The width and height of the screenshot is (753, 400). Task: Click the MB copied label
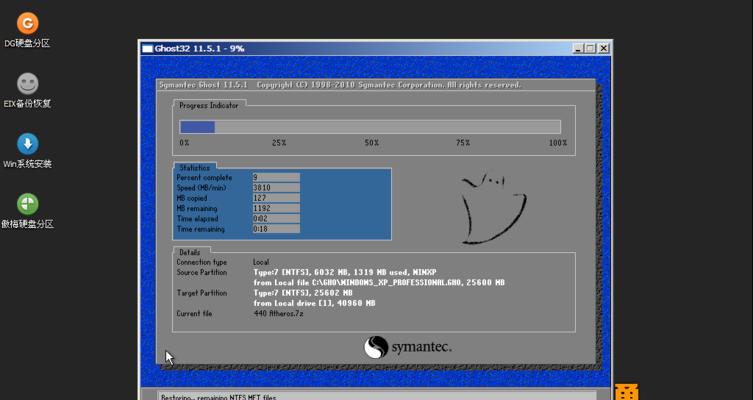tap(192, 198)
